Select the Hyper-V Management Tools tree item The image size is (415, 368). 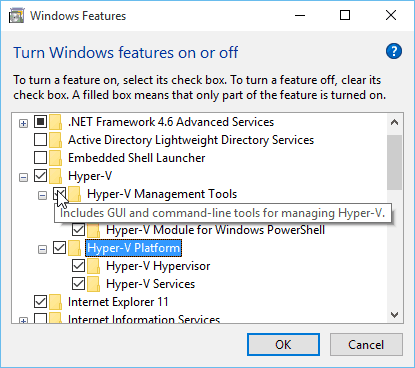[162, 194]
